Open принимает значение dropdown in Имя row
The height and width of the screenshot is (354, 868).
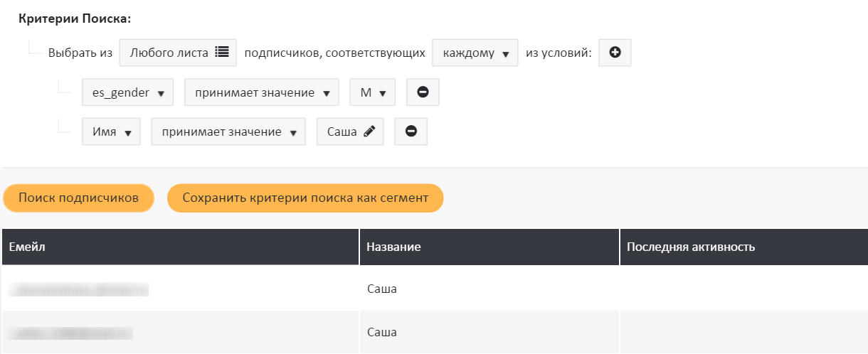[228, 132]
